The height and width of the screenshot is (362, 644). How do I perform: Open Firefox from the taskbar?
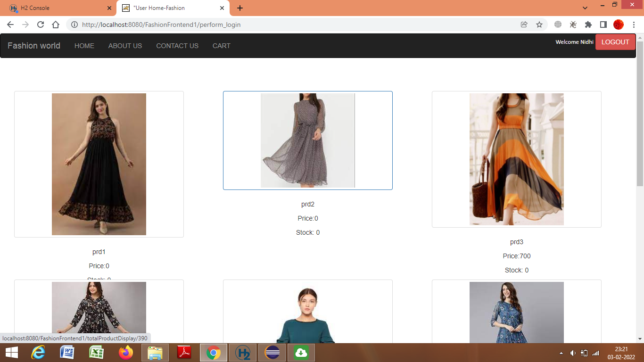coord(126,352)
